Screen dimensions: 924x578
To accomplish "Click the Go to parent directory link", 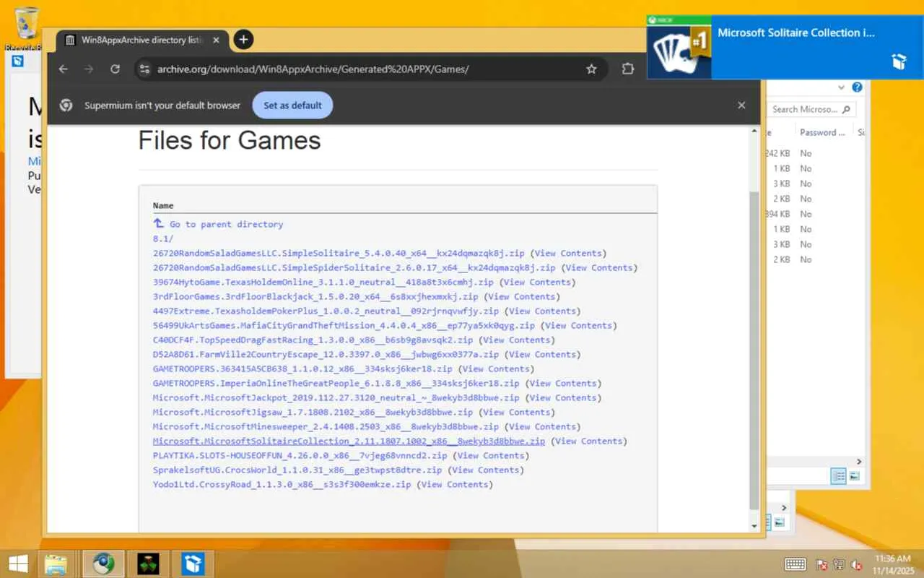I will tap(226, 224).
